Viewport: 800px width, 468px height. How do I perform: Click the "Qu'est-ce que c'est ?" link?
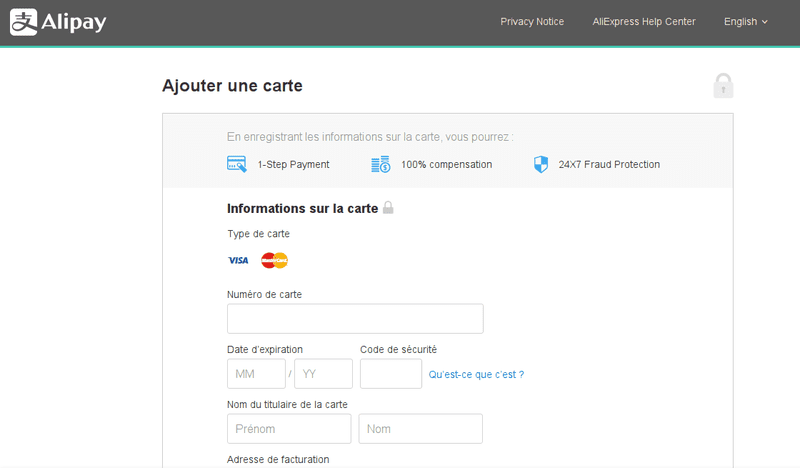[x=476, y=374]
